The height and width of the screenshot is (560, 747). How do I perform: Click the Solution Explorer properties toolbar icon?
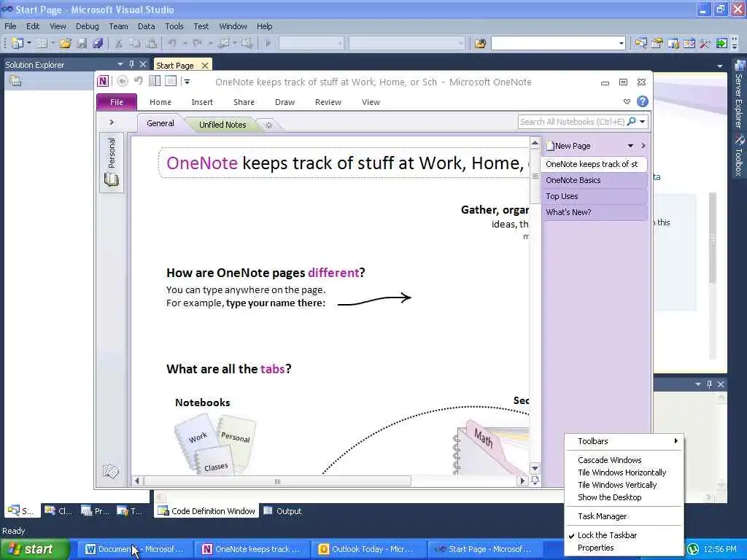point(16,82)
